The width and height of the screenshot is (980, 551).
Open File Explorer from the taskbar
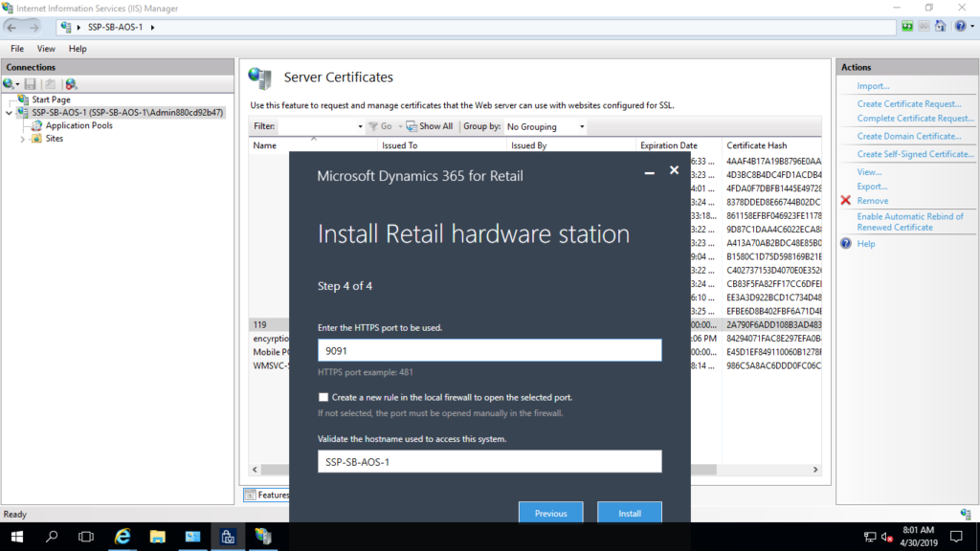[x=158, y=537]
